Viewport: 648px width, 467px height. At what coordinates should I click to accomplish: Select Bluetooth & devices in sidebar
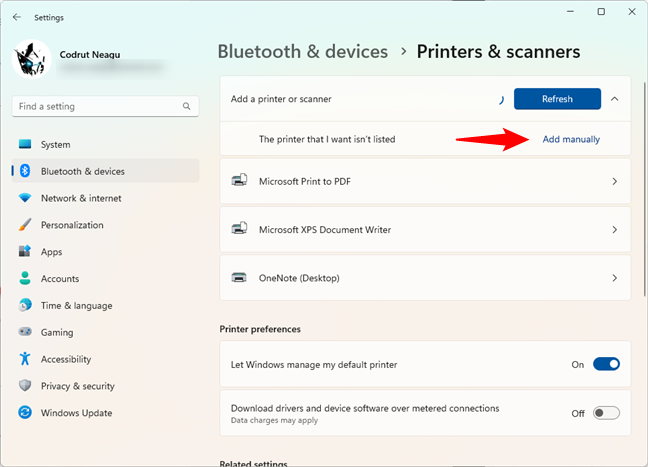[105, 171]
